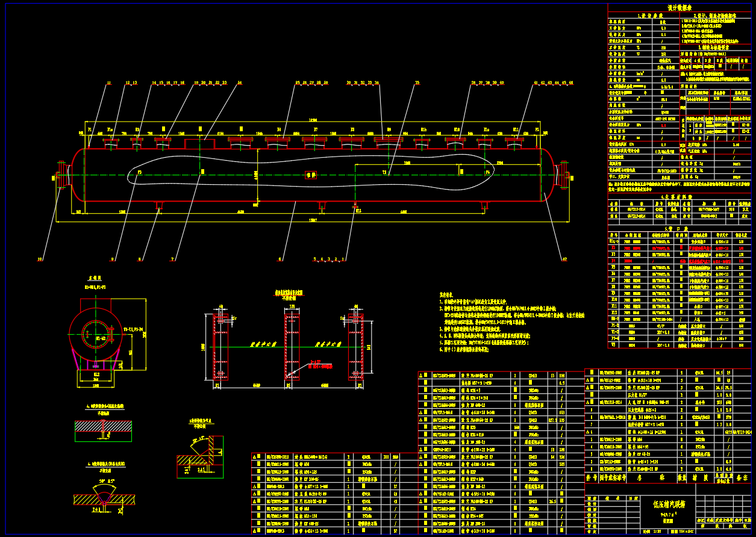
Task: Select the part number 6 callout label
Action: tap(279, 259)
